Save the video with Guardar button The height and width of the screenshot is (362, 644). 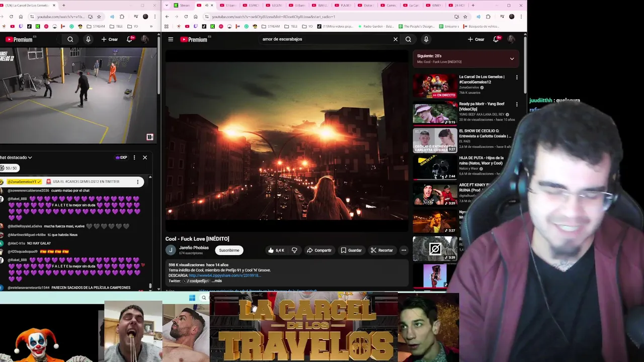tap(351, 250)
